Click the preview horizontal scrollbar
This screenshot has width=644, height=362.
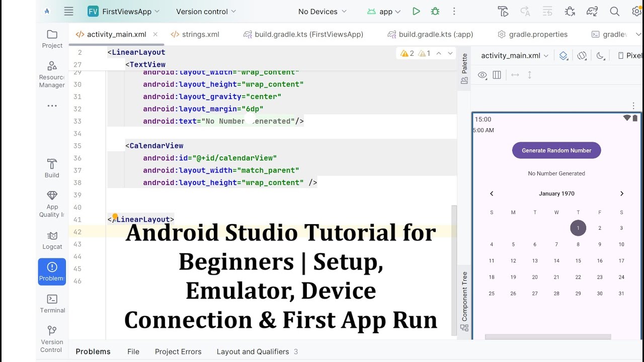pyautogui.click(x=548, y=337)
